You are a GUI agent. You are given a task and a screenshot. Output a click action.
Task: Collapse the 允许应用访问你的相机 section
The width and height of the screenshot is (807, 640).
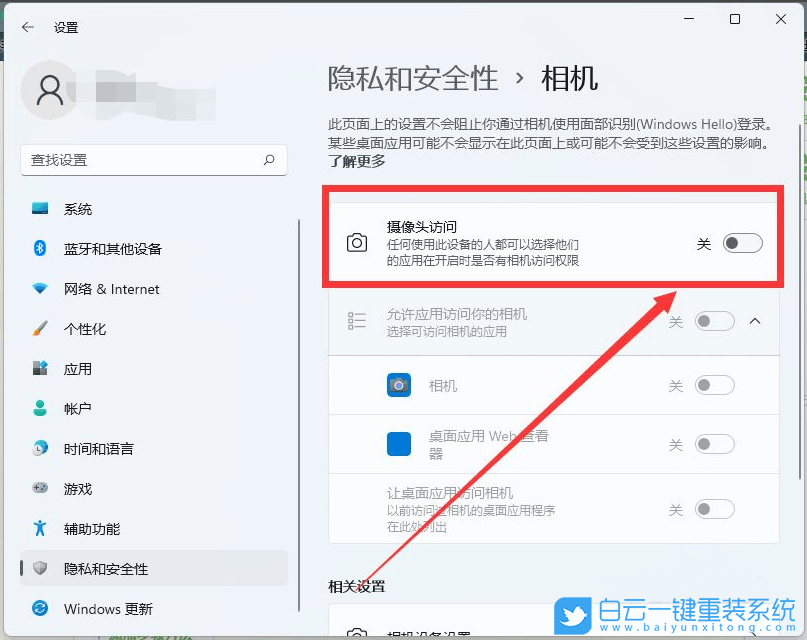pyautogui.click(x=755, y=321)
